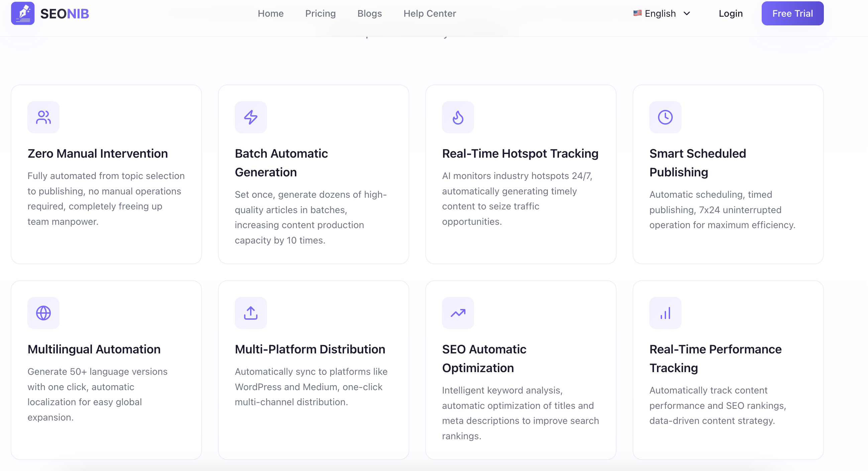
Task: Click the SEONIB brand name text
Action: pyautogui.click(x=65, y=14)
